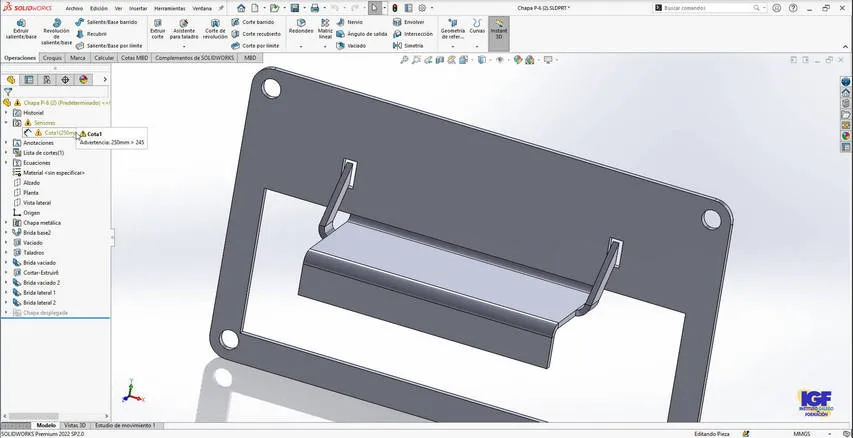Click the Edit appearance color sphere icon
Screen dimensions: 853x438
(x=518, y=60)
